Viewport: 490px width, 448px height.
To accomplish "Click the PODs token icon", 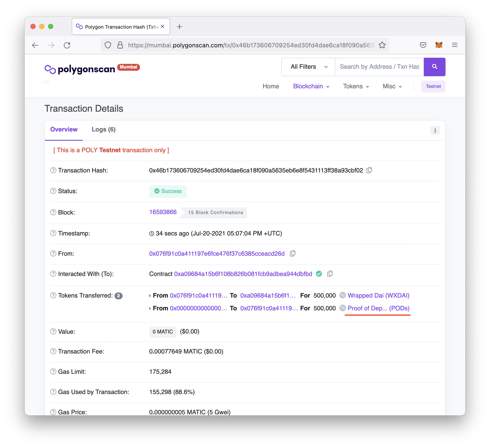I will 343,308.
